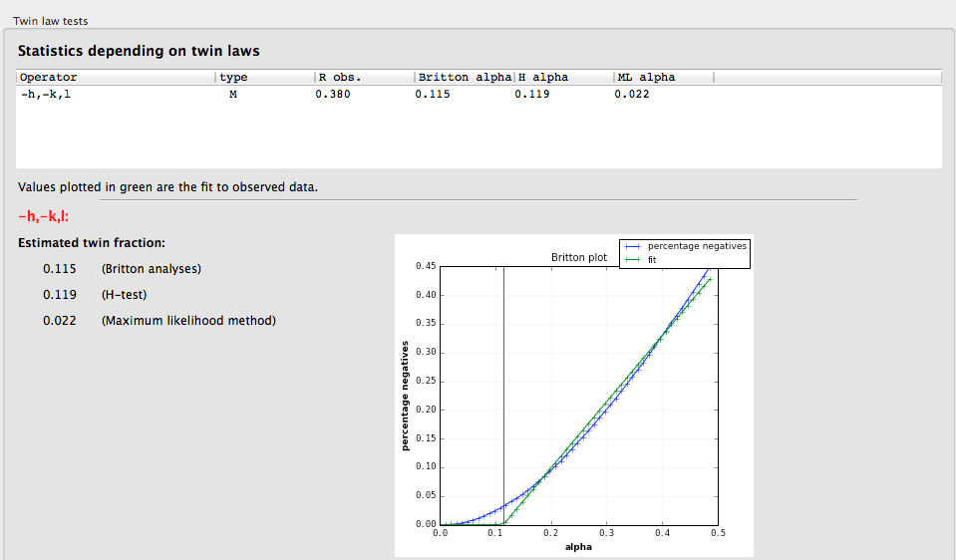Click the (Britton analyses) estimate label
This screenshot has width=956, height=560.
pyautogui.click(x=151, y=269)
